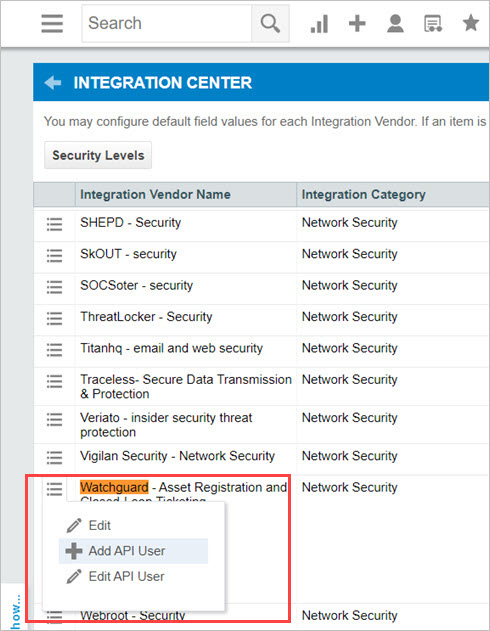This screenshot has height=631, width=490.
Task: Open the calendar schedule icon
Action: click(x=433, y=23)
